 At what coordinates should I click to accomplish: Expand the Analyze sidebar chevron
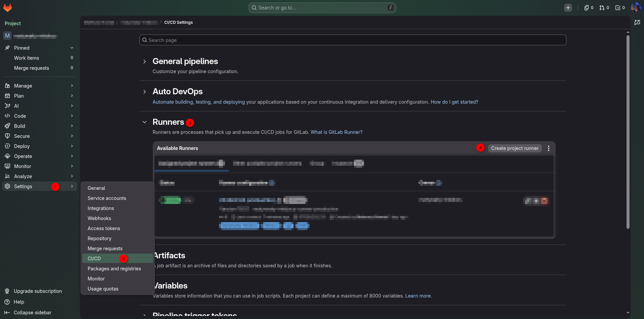tap(72, 176)
